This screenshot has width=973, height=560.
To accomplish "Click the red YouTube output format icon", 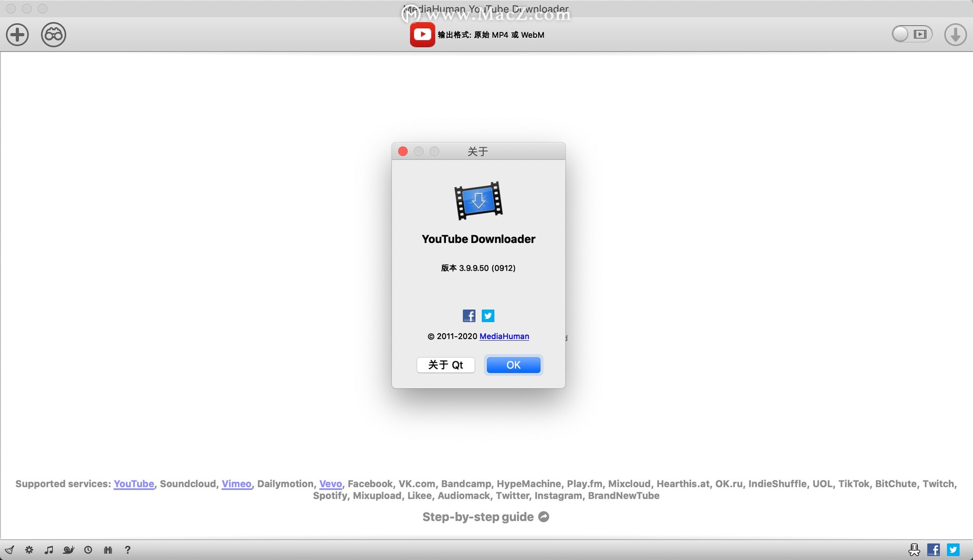I will click(422, 34).
